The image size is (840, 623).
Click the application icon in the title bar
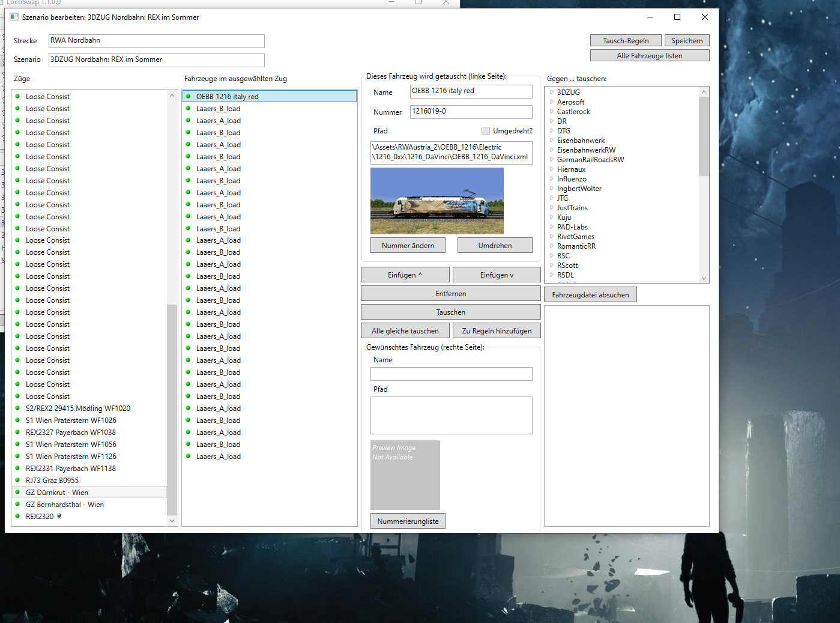coord(14,17)
